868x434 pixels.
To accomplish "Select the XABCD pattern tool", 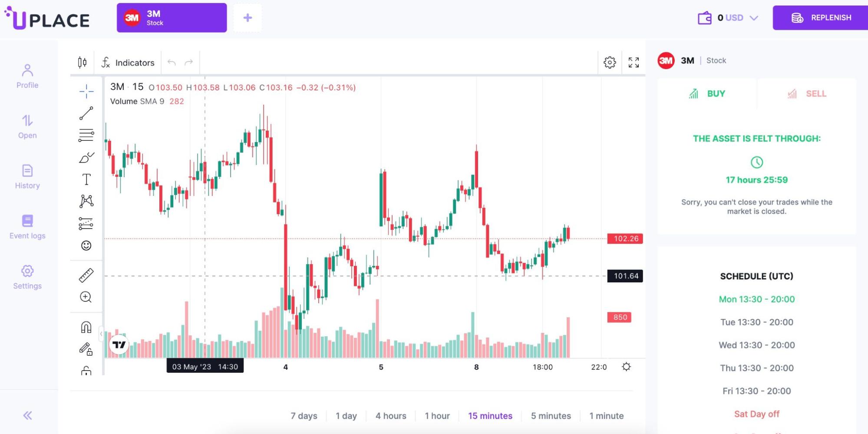I will pyautogui.click(x=86, y=200).
